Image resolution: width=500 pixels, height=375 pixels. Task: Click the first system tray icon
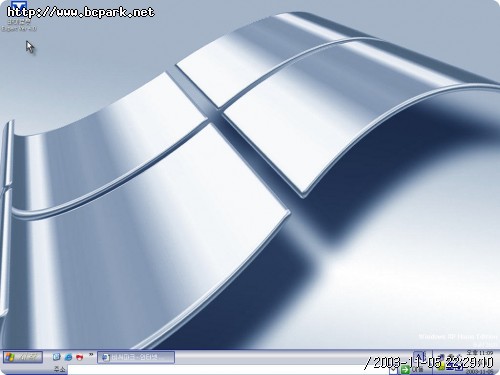click(442, 357)
